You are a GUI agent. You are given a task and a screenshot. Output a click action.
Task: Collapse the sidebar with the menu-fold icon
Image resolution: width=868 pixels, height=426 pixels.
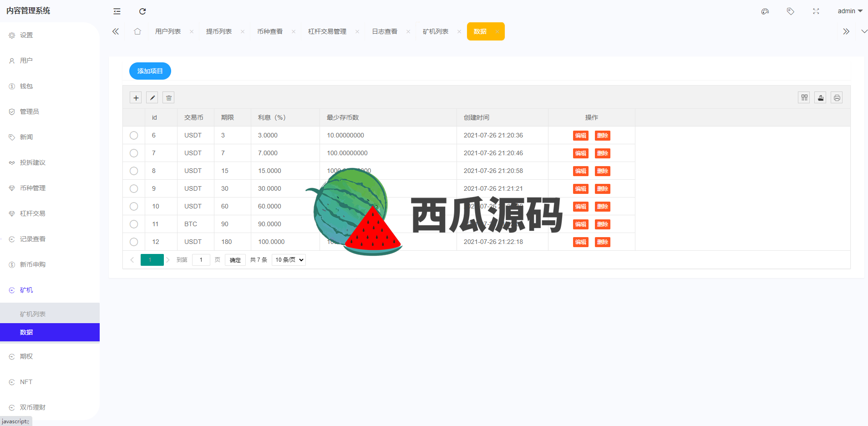(117, 11)
